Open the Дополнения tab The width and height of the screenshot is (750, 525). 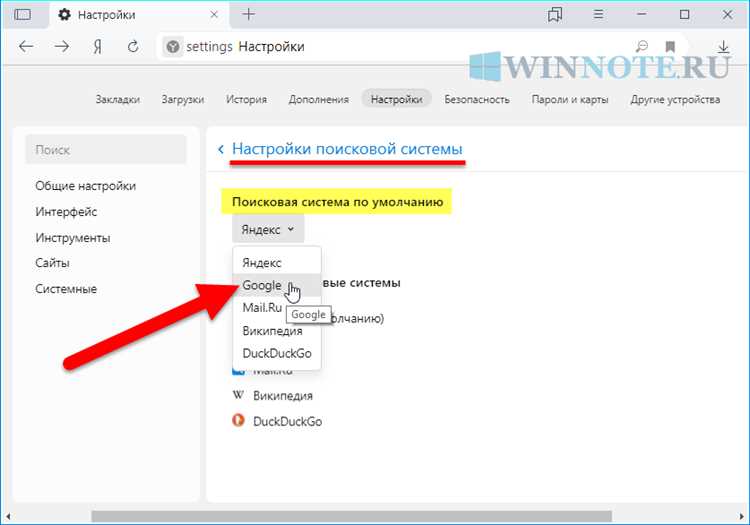[x=318, y=99]
